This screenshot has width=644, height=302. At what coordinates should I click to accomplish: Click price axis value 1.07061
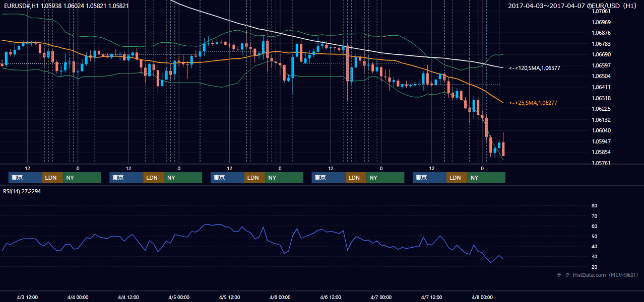coord(601,11)
